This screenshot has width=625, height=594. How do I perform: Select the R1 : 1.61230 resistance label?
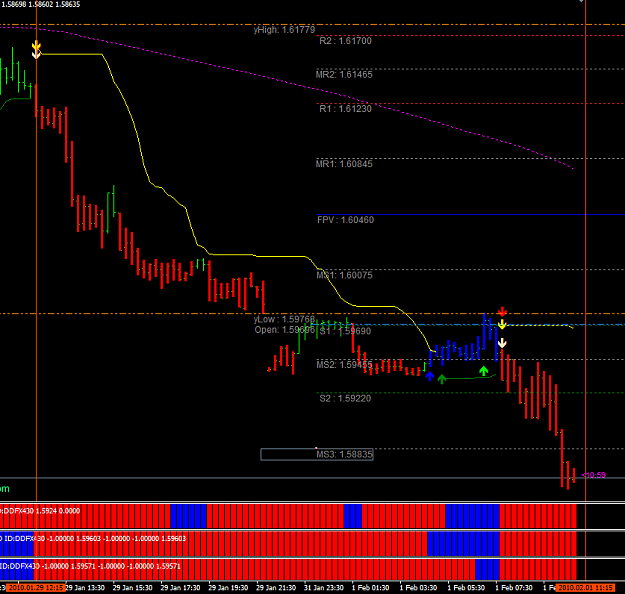[x=345, y=109]
